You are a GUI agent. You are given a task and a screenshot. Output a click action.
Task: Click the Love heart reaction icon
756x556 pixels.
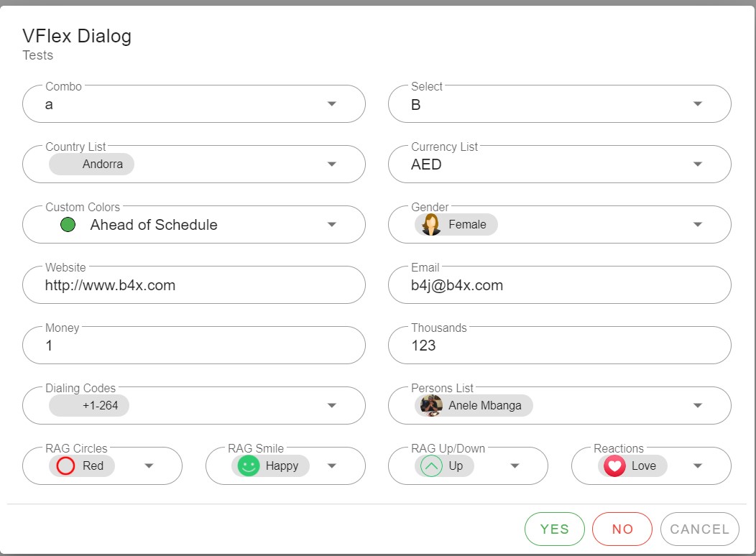click(614, 465)
